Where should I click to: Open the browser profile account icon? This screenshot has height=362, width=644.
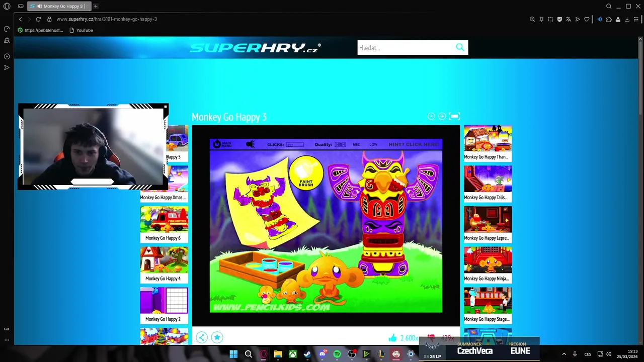pyautogui.click(x=618, y=19)
